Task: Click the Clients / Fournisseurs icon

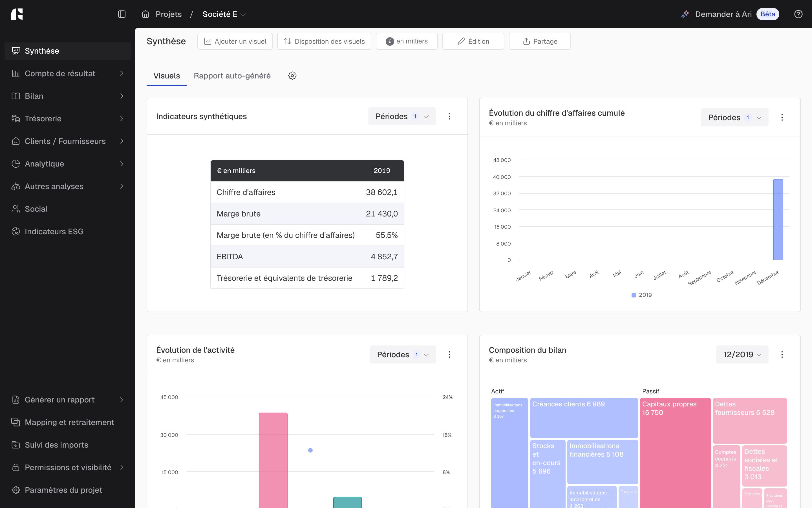Action: click(16, 141)
